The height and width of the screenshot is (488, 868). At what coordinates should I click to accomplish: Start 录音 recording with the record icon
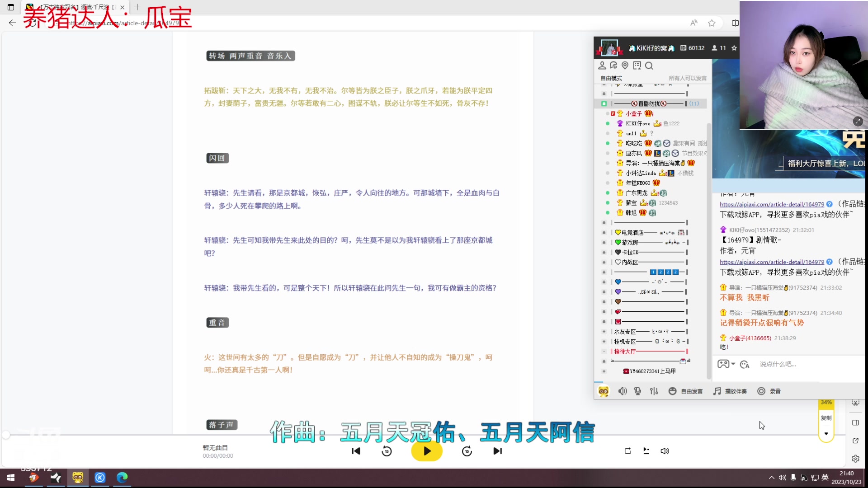762,391
